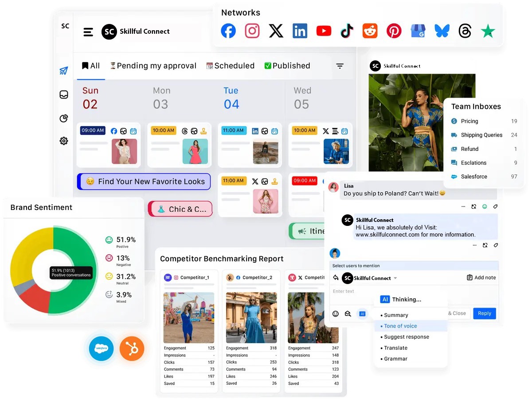Image resolution: width=532 pixels, height=399 pixels.
Task: Open the hamburger menu next to Skillful Connect
Action: (x=88, y=32)
